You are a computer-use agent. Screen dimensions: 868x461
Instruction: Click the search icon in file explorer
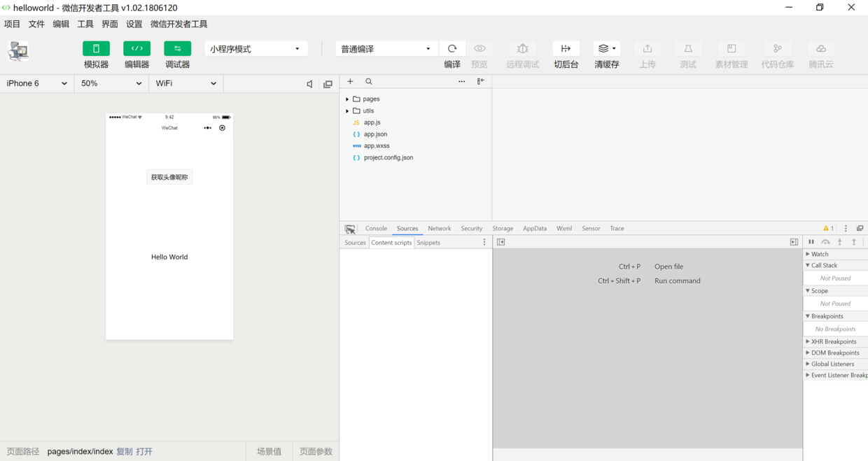369,82
